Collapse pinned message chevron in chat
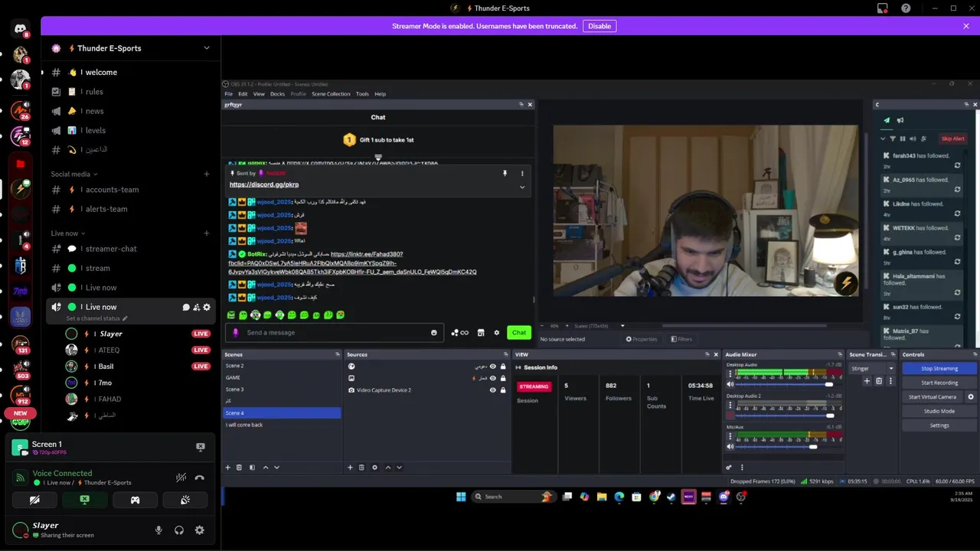Screen dimensions: 980x551 pyautogui.click(x=522, y=187)
